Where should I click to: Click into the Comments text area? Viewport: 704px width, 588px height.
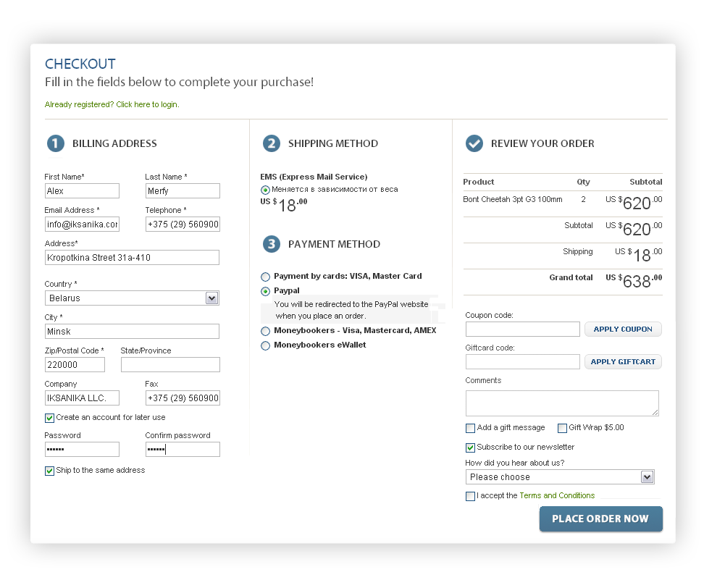point(562,403)
